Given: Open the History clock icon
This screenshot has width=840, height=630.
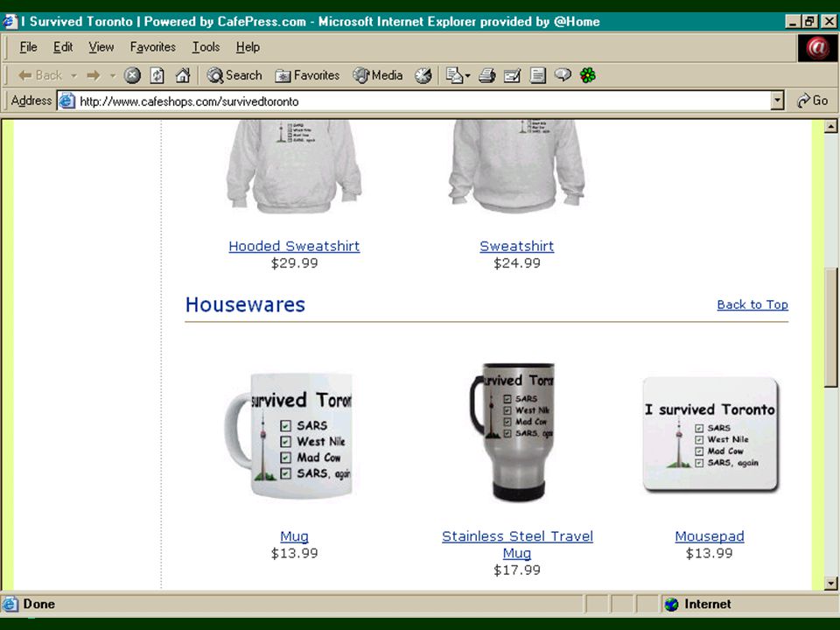Looking at the screenshot, I should coord(423,75).
